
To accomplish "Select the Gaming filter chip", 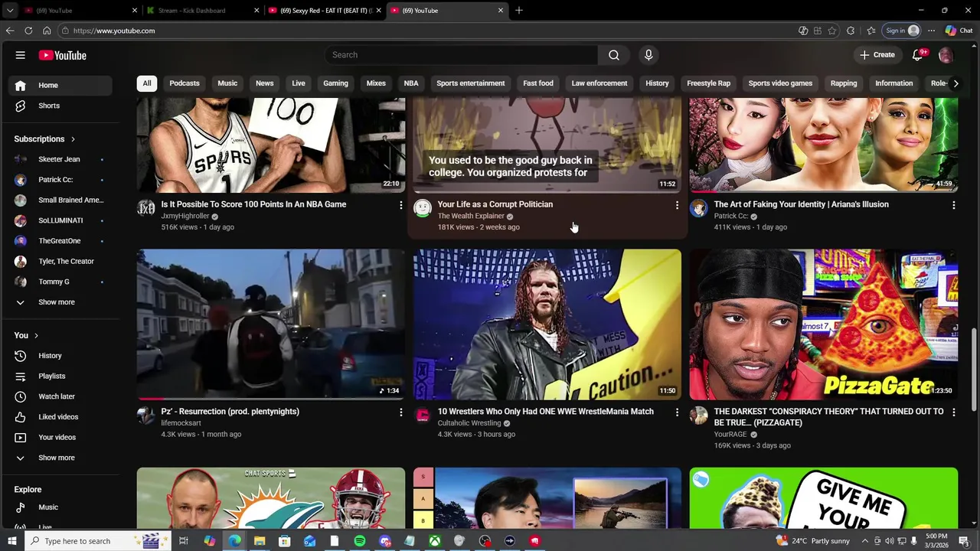I will point(335,83).
